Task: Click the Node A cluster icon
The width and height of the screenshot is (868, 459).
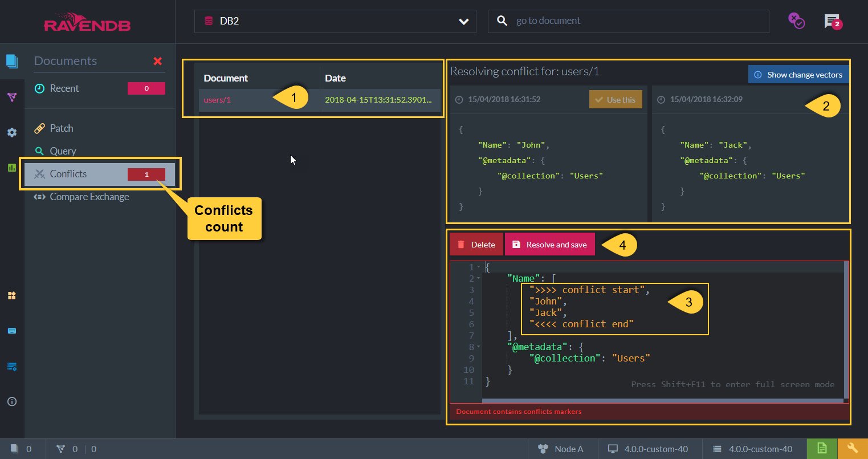Action: pos(543,449)
